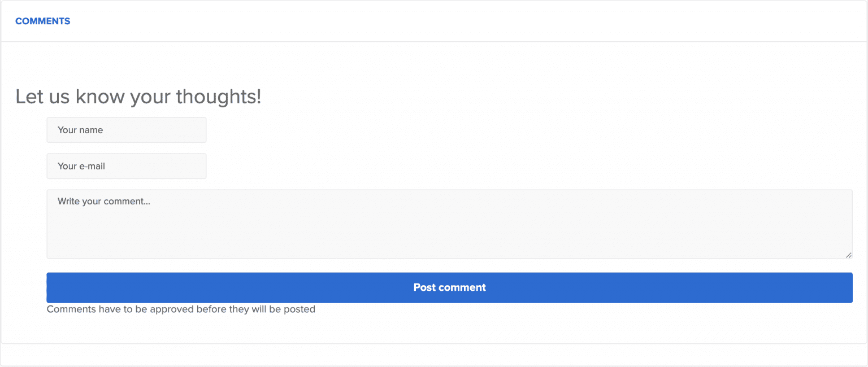Select the Your name placeholder text
This screenshot has height=367, width=868.
(x=80, y=130)
